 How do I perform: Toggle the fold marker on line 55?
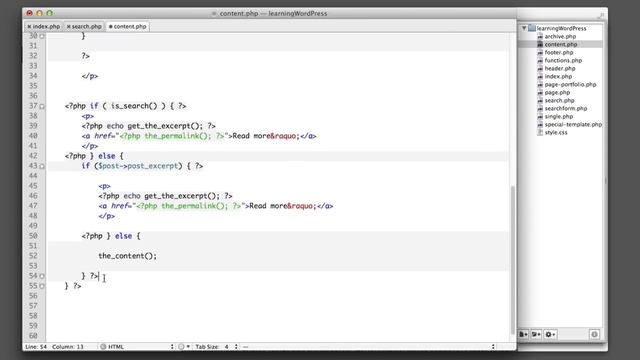pos(42,287)
